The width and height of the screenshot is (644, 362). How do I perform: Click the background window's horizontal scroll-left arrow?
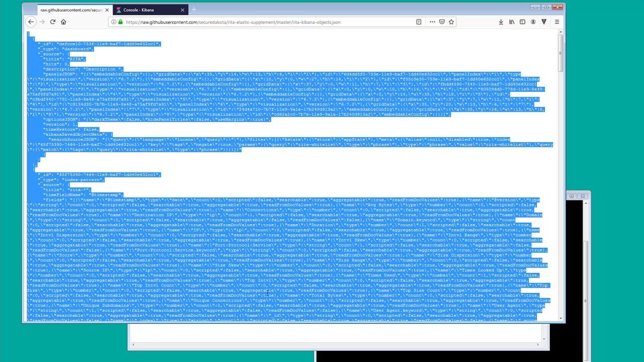(x=133, y=344)
